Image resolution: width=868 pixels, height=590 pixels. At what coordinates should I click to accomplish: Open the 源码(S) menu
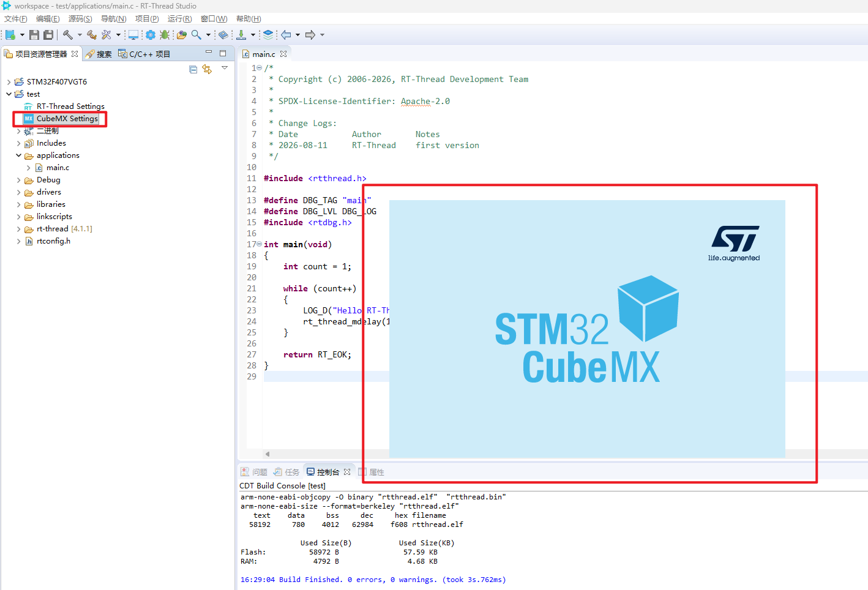(x=80, y=19)
